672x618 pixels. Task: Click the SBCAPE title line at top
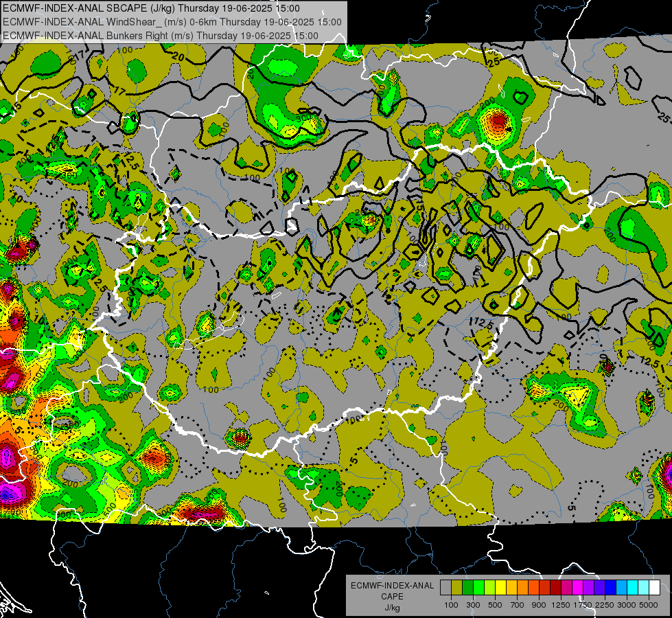pyautogui.click(x=151, y=8)
